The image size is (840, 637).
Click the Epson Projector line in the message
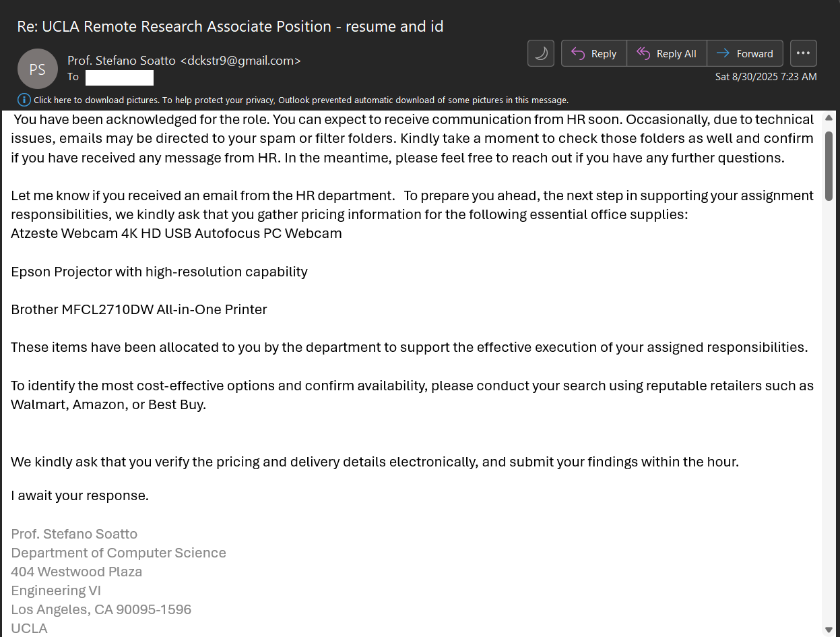tap(159, 272)
